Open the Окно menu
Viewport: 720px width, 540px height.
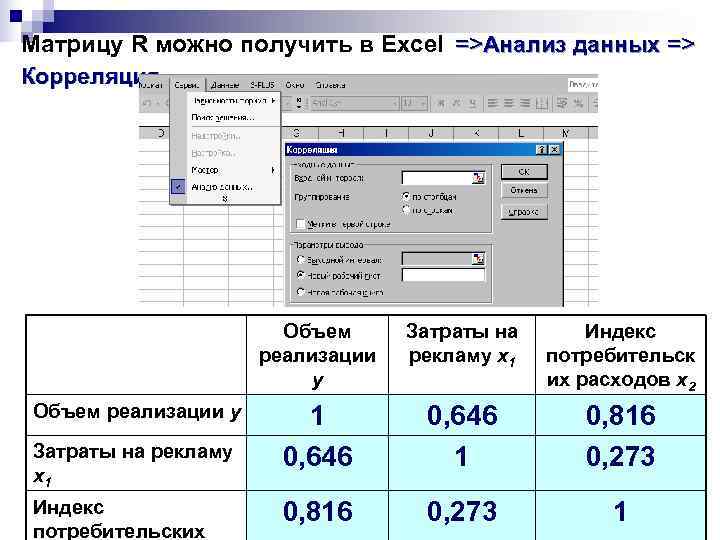tap(294, 85)
